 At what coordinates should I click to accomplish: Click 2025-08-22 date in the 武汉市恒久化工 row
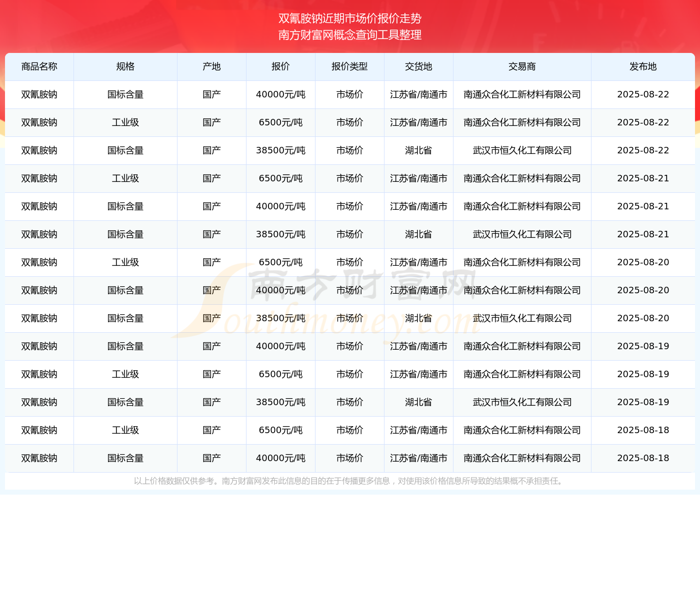[x=643, y=150]
